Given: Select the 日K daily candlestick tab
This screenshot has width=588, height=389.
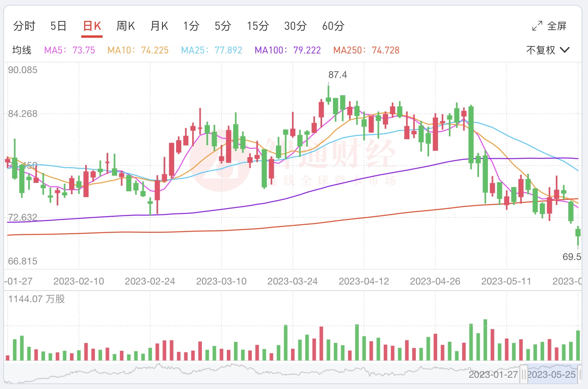Looking at the screenshot, I should pyautogui.click(x=92, y=26).
